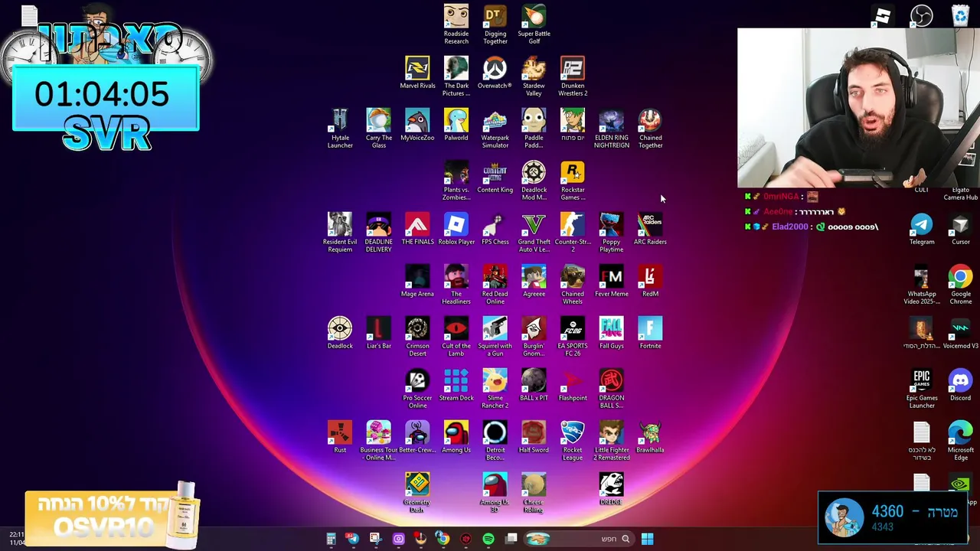This screenshot has width=980, height=551.
Task: Open Squirrel with a Gun shortcut
Action: tap(495, 336)
